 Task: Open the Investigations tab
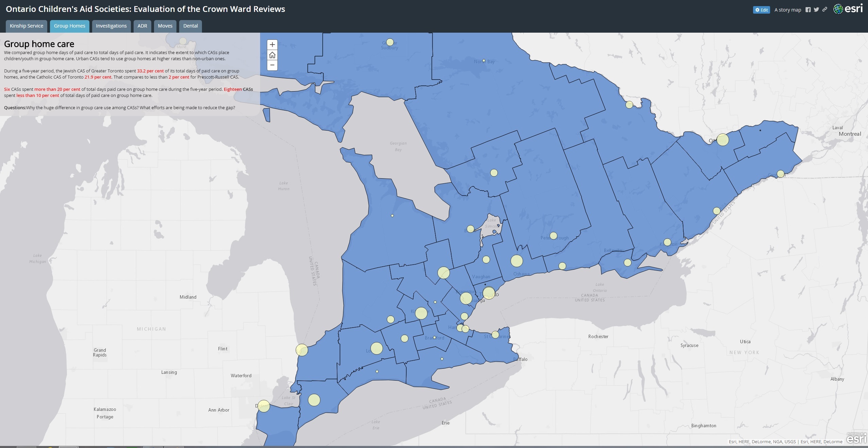tap(111, 26)
